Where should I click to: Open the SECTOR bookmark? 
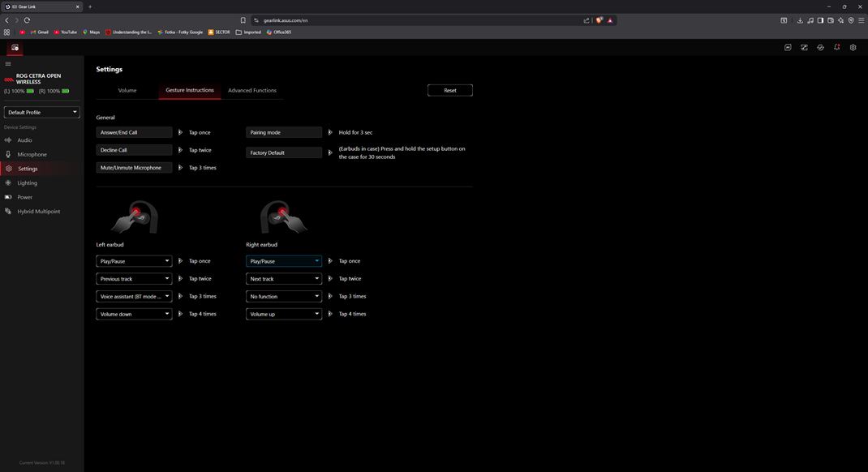(x=219, y=32)
